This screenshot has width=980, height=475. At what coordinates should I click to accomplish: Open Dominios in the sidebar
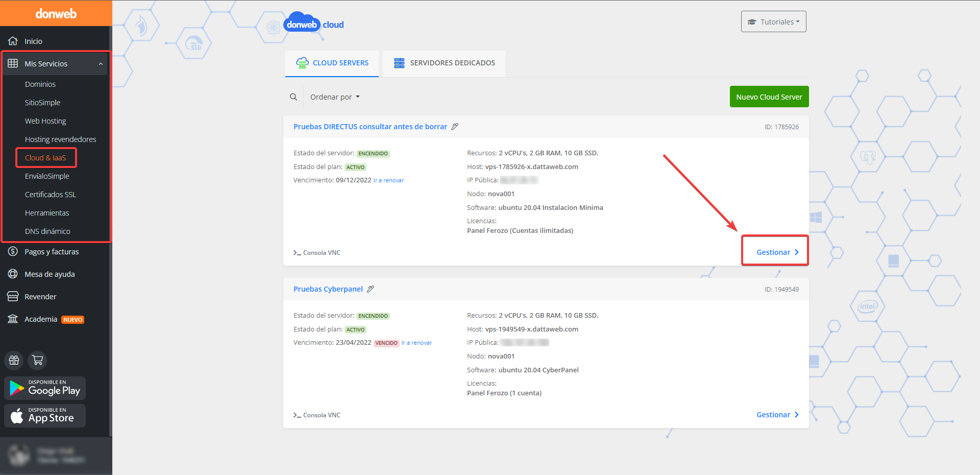click(x=40, y=84)
